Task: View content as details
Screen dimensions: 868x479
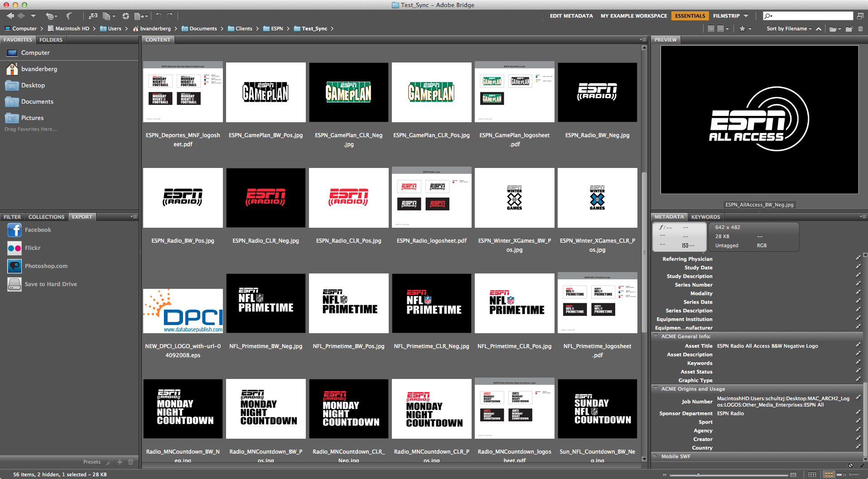Action: click(842, 474)
